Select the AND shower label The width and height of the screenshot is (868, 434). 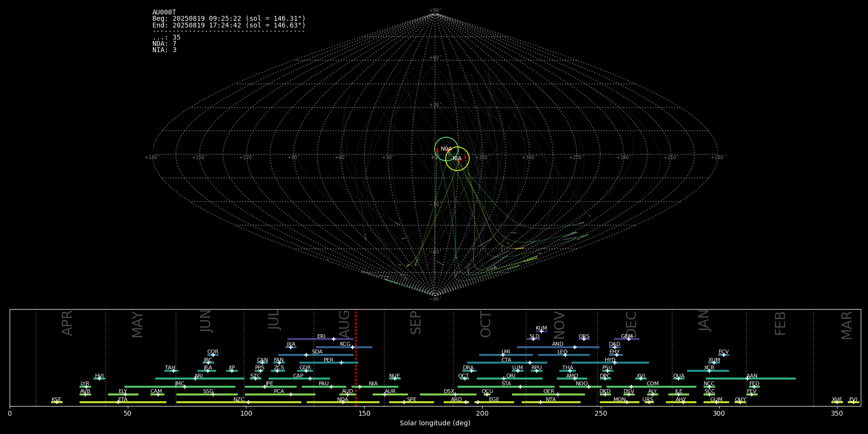coord(558,344)
